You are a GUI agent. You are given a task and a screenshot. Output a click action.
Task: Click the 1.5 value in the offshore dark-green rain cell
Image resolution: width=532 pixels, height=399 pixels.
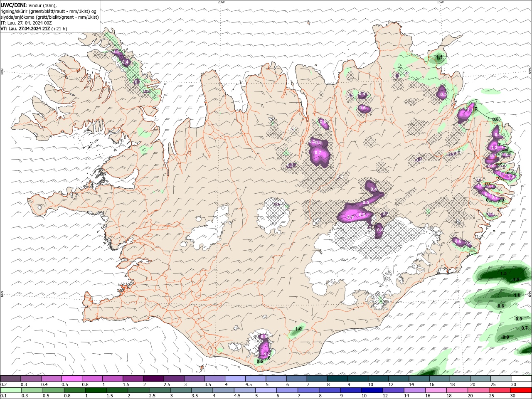[x=503, y=273]
